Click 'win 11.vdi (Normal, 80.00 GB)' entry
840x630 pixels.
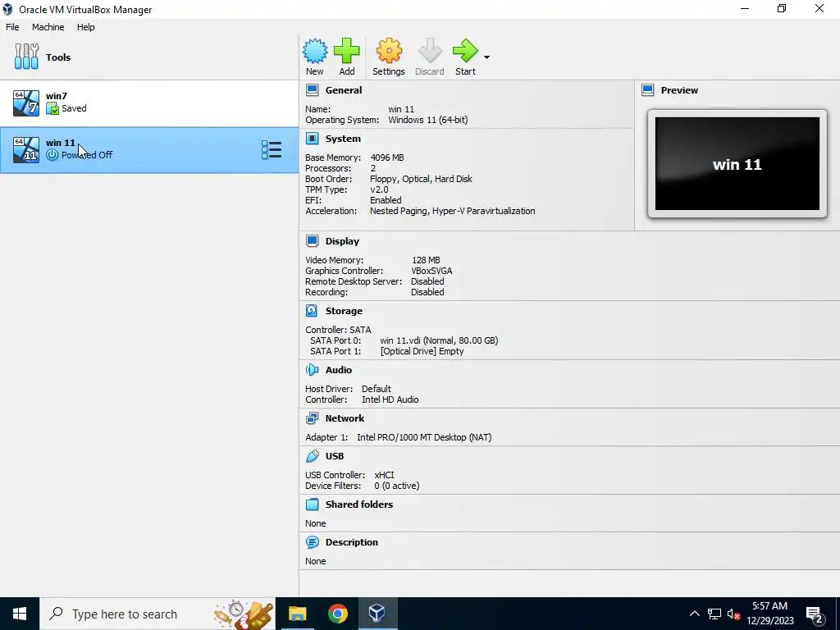[439, 340]
